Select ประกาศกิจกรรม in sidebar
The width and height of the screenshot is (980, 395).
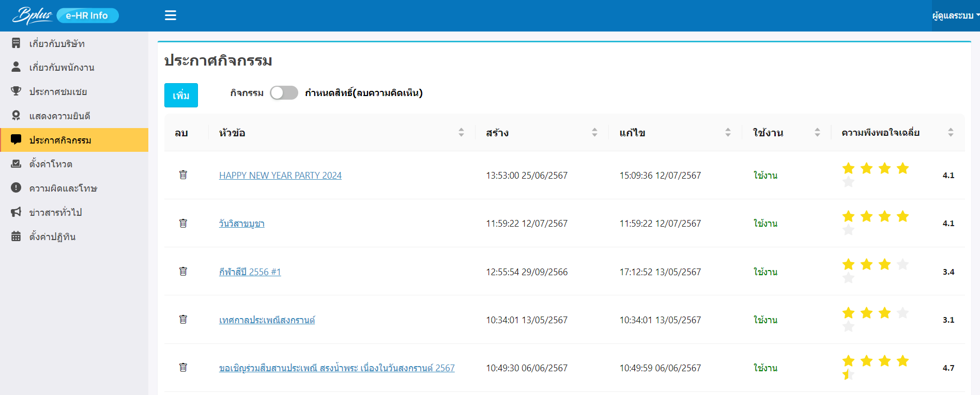pos(74,140)
